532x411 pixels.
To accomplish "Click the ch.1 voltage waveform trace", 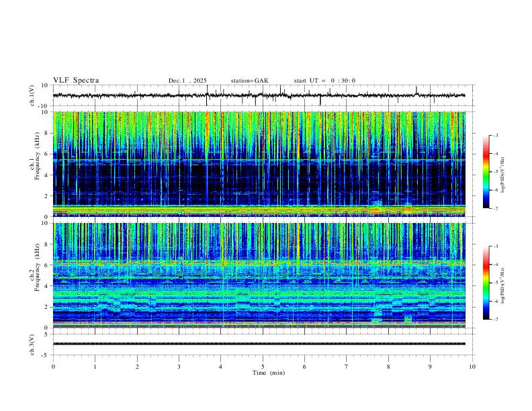I will (259, 95).
